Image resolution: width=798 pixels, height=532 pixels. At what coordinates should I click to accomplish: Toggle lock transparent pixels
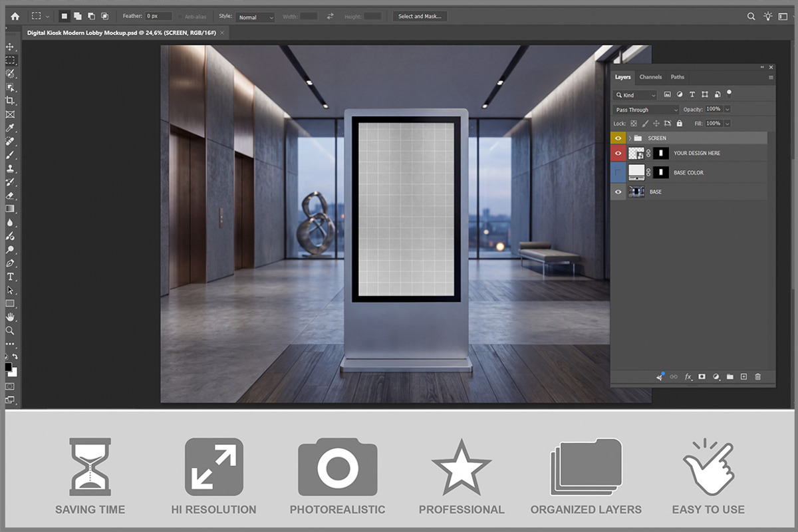(x=634, y=123)
